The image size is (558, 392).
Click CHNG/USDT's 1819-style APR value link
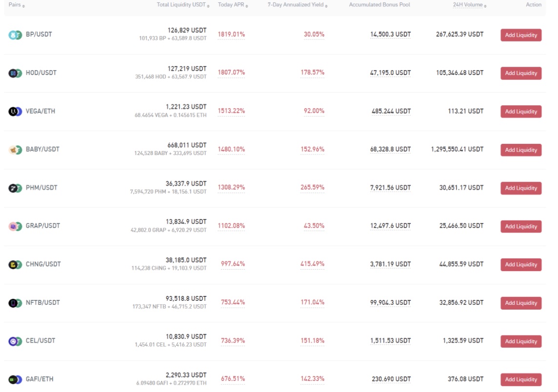(x=233, y=264)
